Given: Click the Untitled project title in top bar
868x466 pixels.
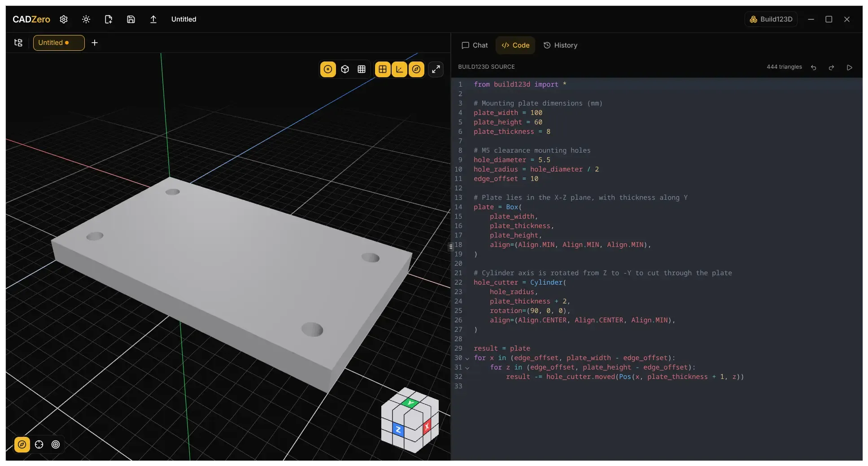Looking at the screenshot, I should [184, 19].
